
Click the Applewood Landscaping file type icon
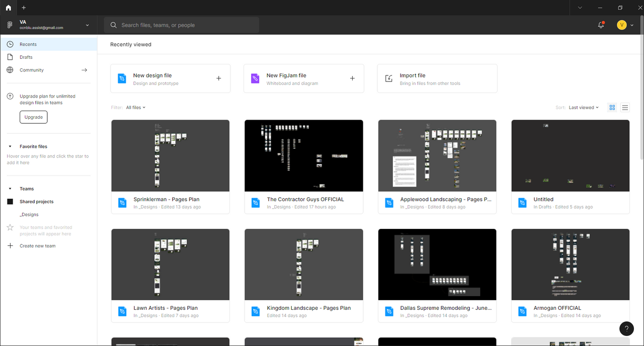tap(389, 203)
